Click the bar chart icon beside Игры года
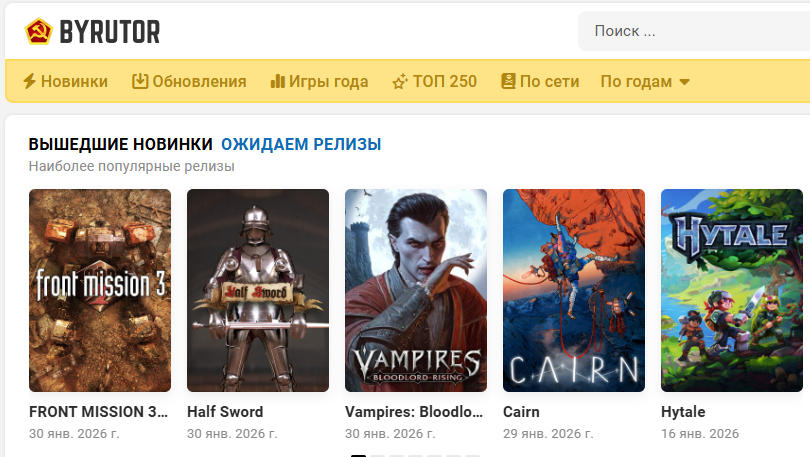 coord(277,81)
